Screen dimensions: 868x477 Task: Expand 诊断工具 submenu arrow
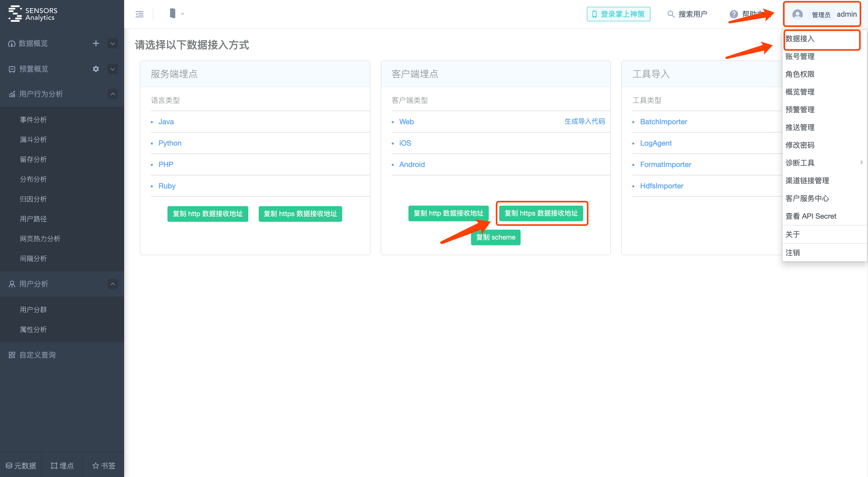click(861, 163)
